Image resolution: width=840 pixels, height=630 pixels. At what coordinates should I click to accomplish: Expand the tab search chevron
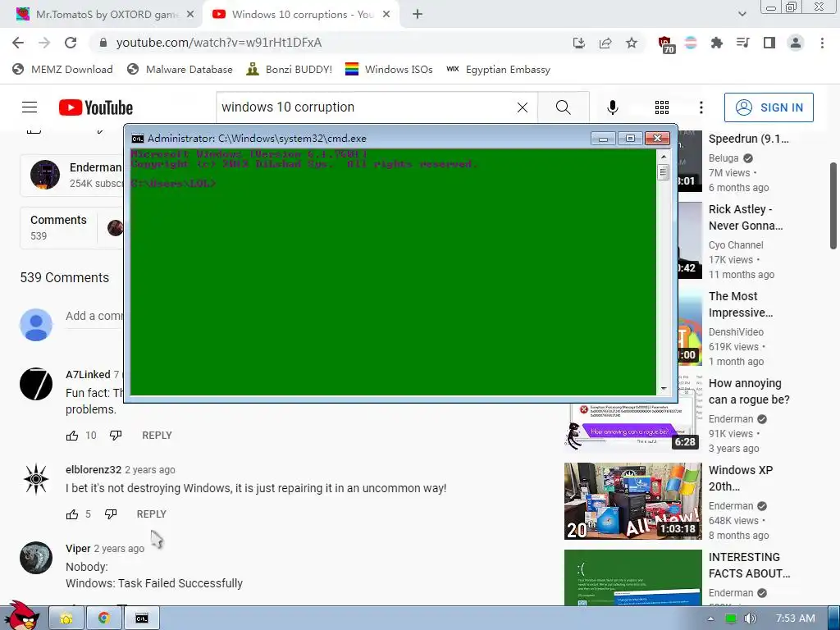tap(742, 14)
